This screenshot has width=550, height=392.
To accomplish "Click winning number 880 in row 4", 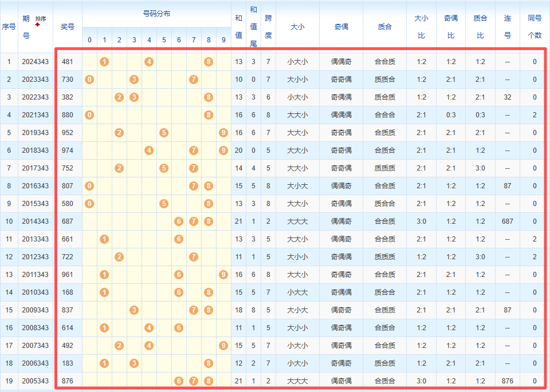I will tap(68, 115).
